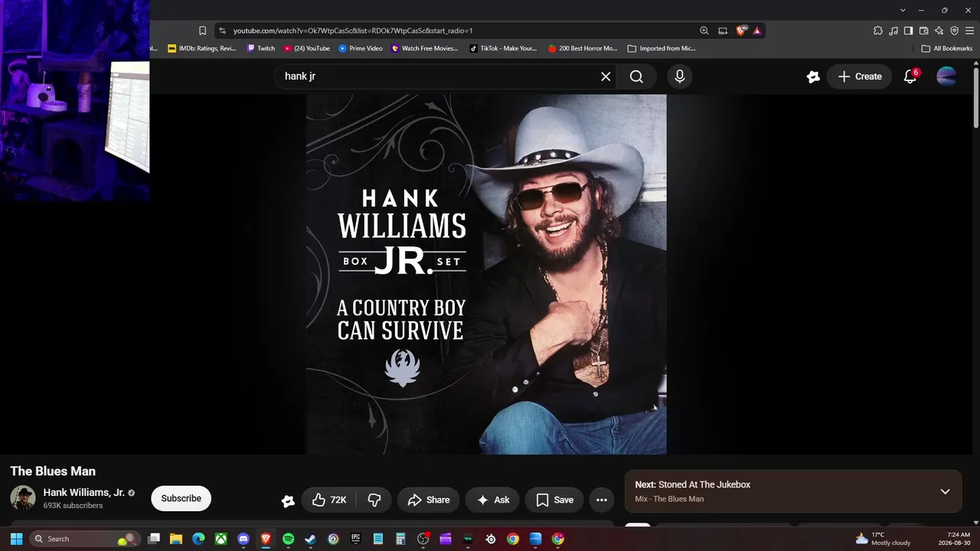Open the Ask AI button
This screenshot has width=980, height=551.
coord(492,500)
